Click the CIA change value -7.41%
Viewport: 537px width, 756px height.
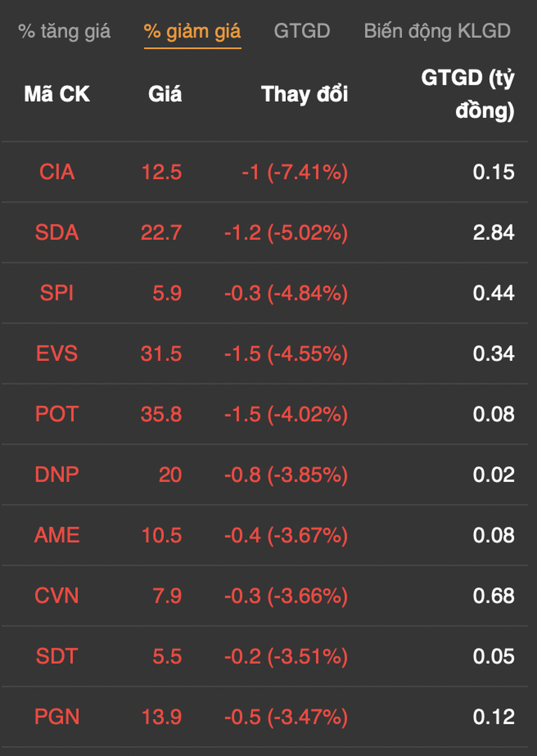pos(307,172)
